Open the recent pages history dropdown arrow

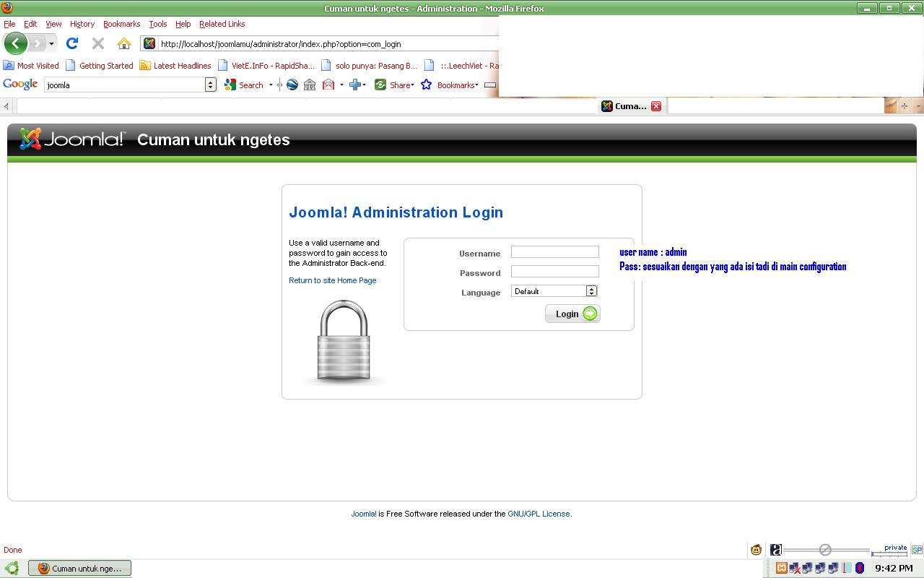pyautogui.click(x=51, y=44)
